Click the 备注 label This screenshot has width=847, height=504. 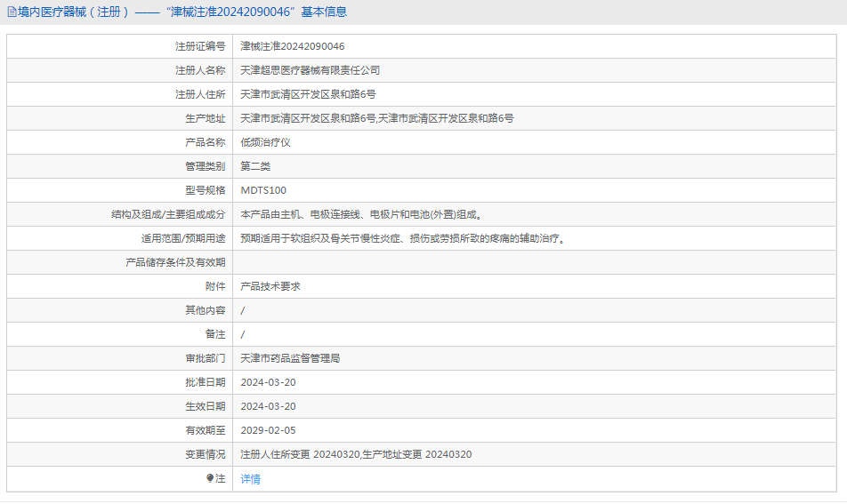point(215,334)
